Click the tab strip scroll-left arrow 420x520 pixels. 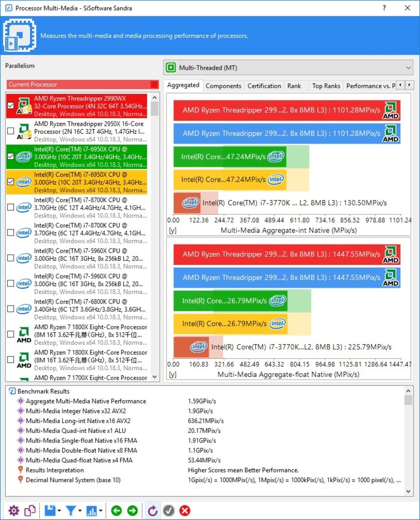click(400, 85)
